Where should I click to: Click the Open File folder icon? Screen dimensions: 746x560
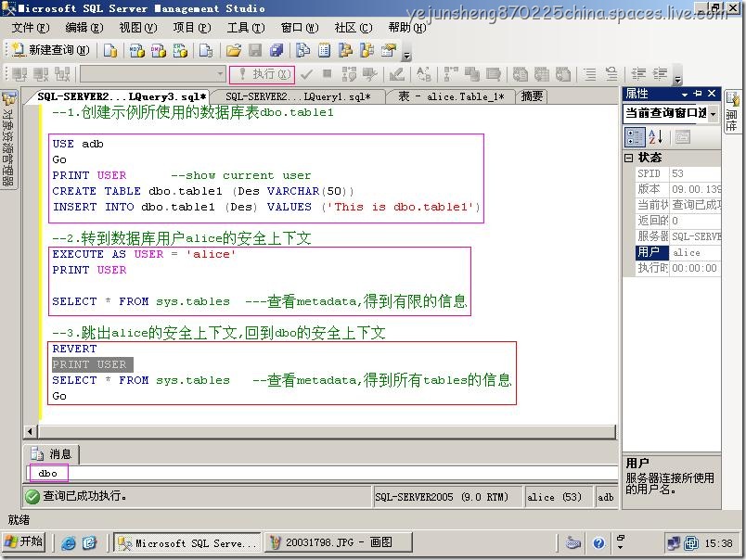pos(234,50)
